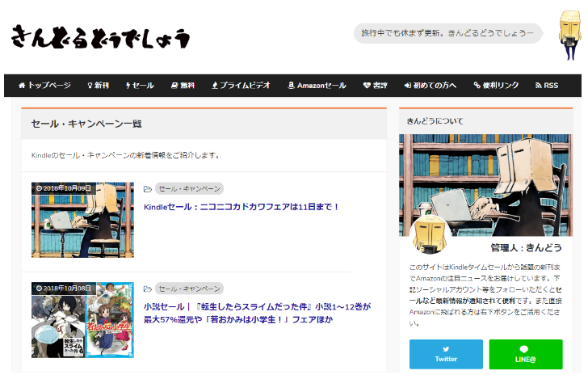Viewport: 588px width, 375px height.
Task: Open the October 9 post thumbnail image
Action: 82,220
